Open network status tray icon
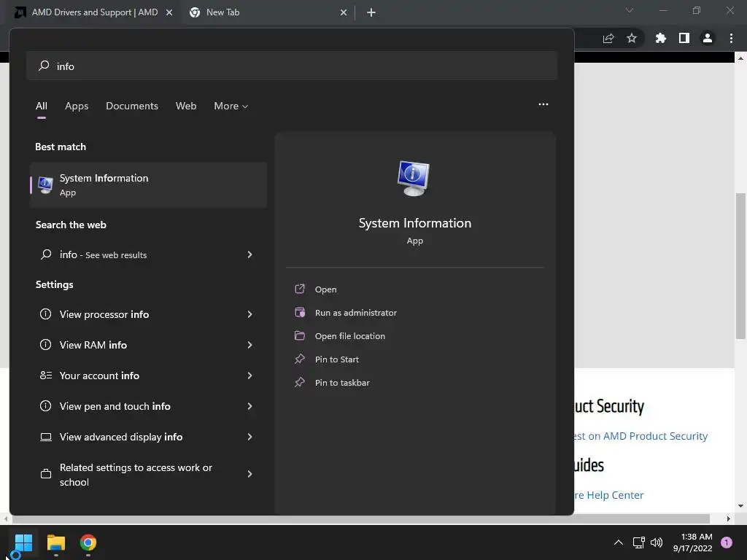The width and height of the screenshot is (747, 560). [x=638, y=542]
